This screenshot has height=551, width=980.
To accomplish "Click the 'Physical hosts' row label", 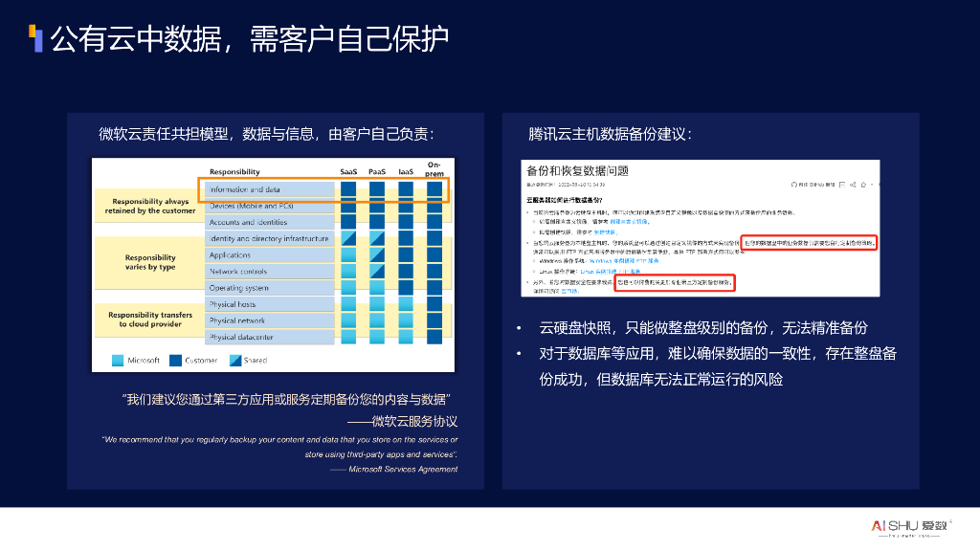I will click(269, 304).
